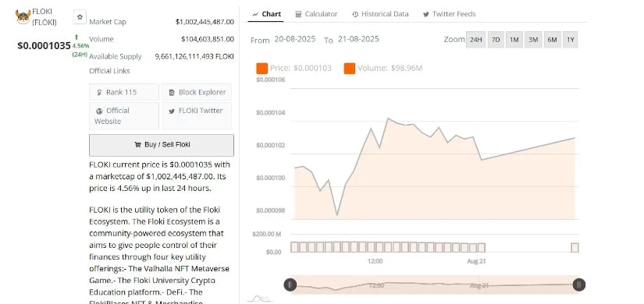Switch to the Calculator tab
Viewport: 644px width, 304px height.
coord(316,14)
